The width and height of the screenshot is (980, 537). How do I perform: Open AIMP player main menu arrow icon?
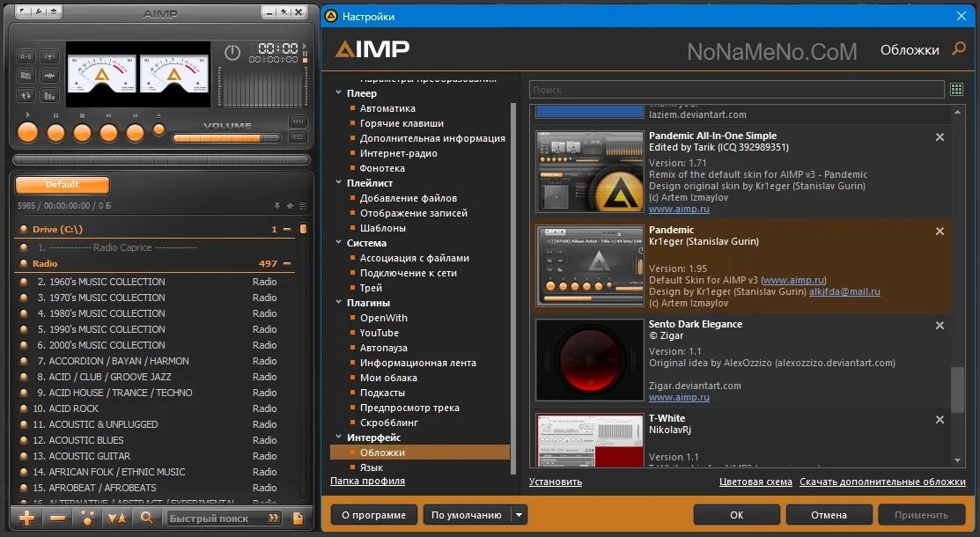[23, 11]
